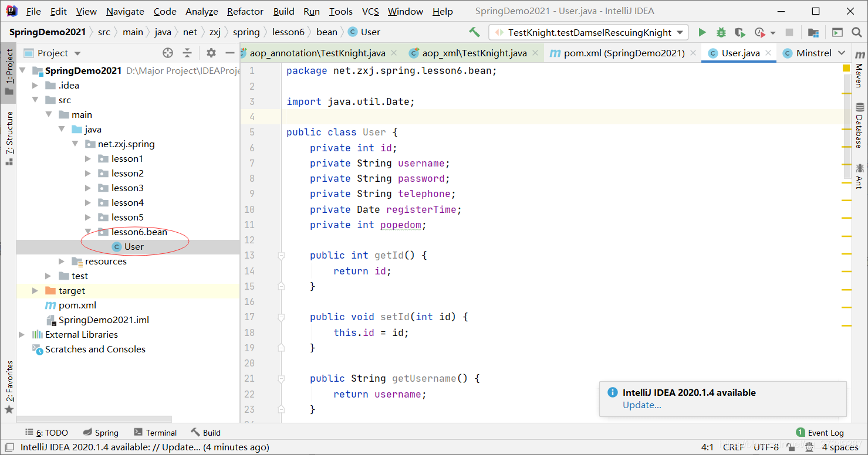The image size is (868, 455).
Task: Click the Update... link in notification
Action: coord(642,405)
